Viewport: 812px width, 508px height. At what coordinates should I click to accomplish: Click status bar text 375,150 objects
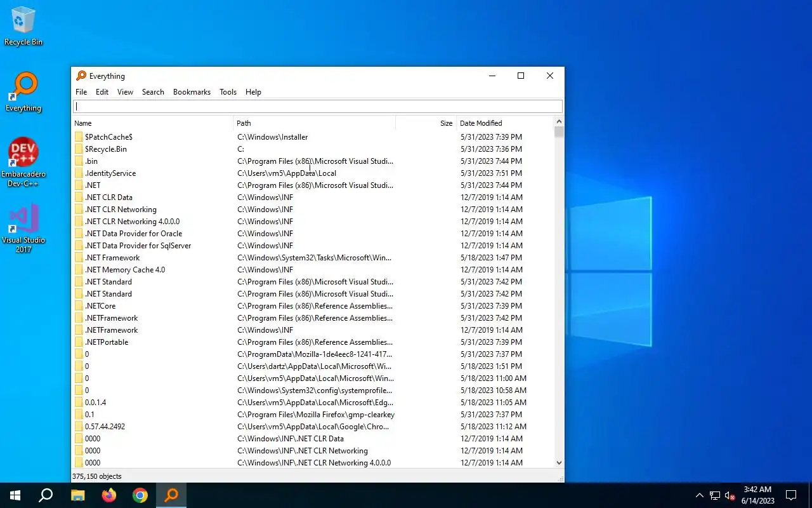[97, 476]
